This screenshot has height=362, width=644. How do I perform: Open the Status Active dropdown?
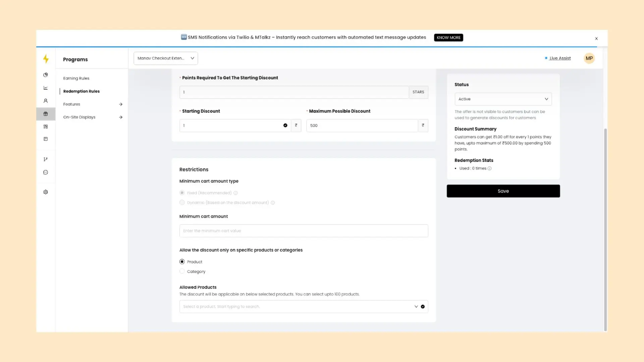click(x=503, y=99)
